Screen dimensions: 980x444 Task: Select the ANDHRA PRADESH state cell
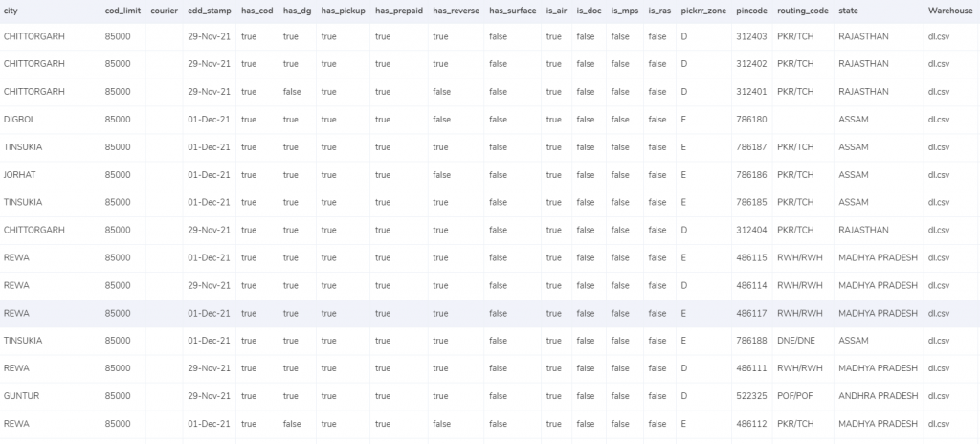[x=876, y=395]
